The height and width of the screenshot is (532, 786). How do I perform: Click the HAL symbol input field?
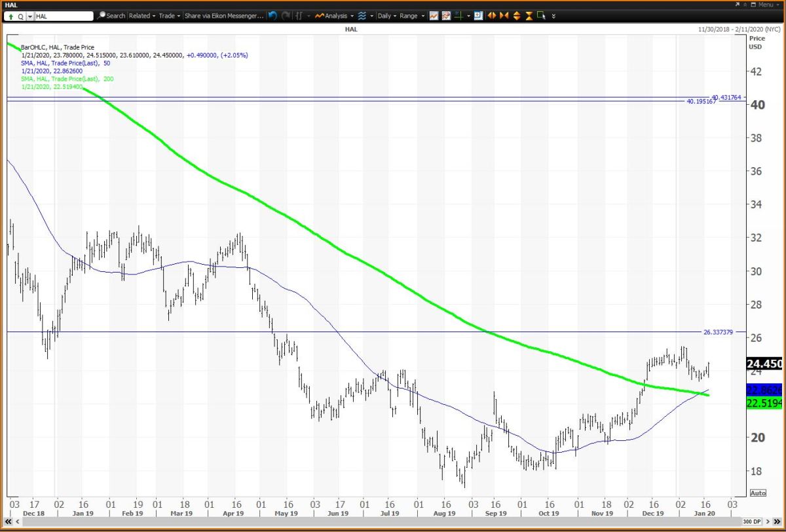pos(62,16)
